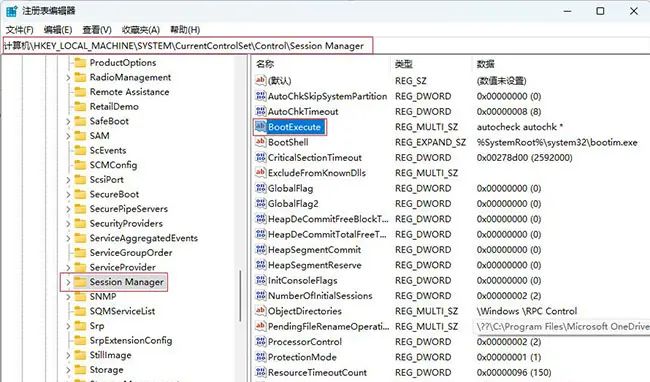Image resolution: width=650 pixels, height=382 pixels.
Task: Click the HeapSegmentCommit DWORD icon
Action: pos(260,249)
